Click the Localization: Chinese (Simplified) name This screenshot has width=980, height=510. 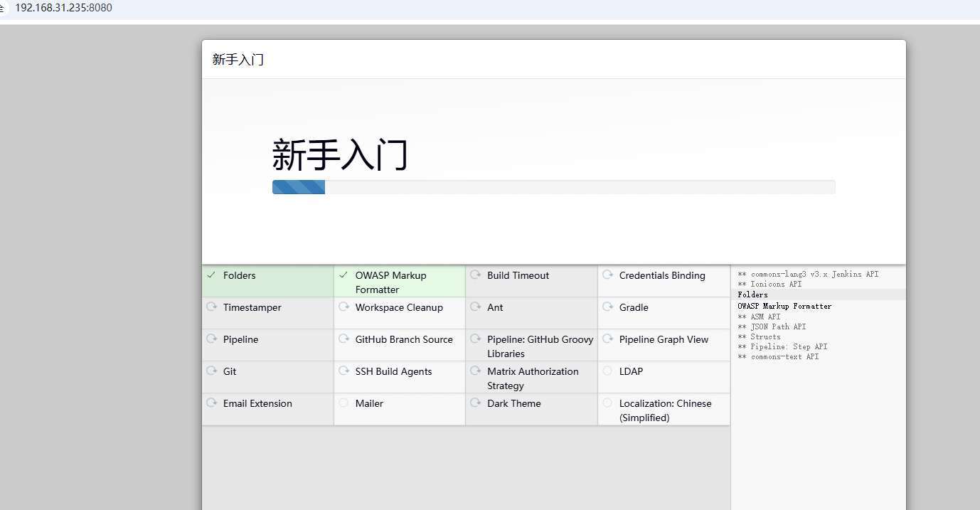(x=665, y=410)
